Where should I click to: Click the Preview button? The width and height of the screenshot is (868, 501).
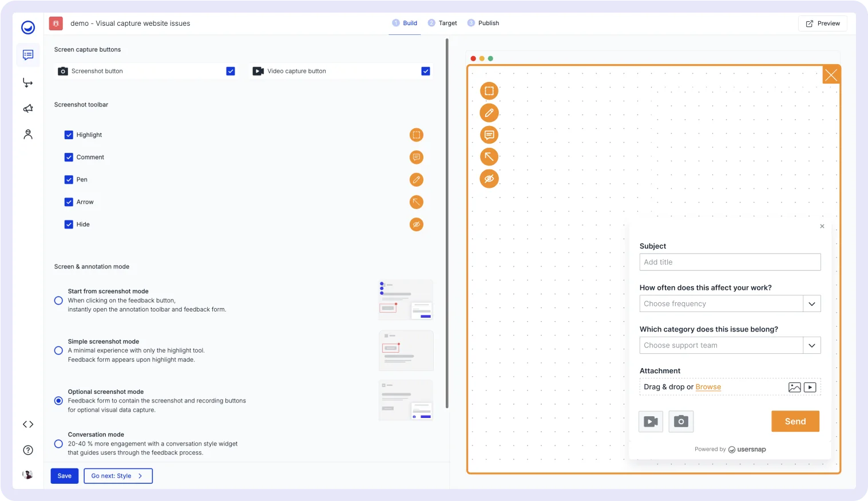point(823,23)
